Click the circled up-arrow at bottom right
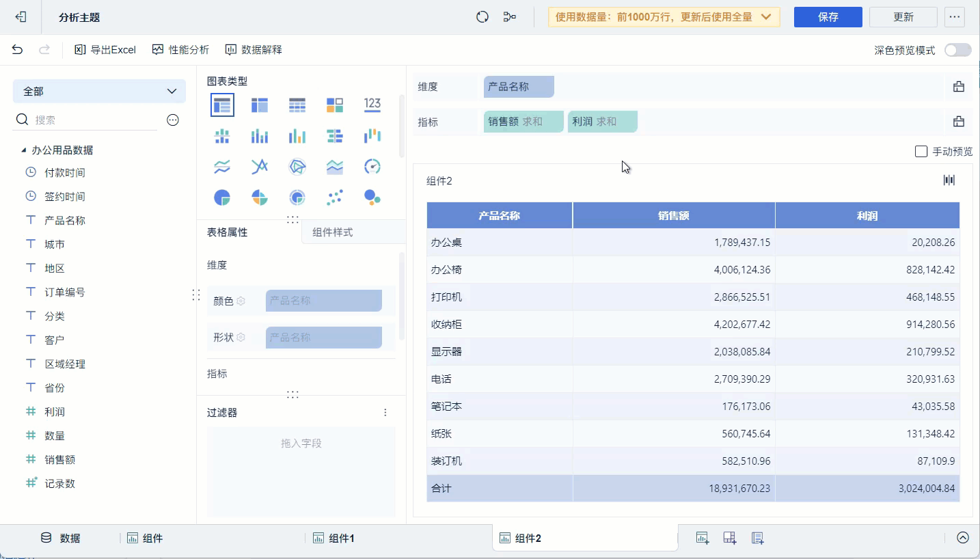The width and height of the screenshot is (980, 559). click(963, 538)
